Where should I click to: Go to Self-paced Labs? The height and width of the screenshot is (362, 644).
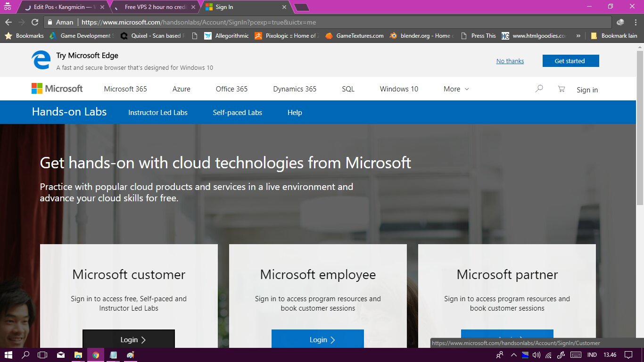pos(238,113)
